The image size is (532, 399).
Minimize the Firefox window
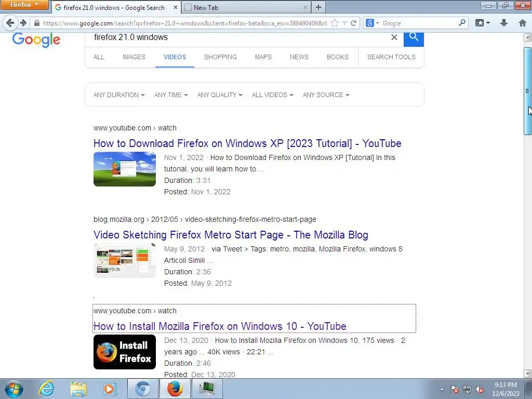(488, 5)
